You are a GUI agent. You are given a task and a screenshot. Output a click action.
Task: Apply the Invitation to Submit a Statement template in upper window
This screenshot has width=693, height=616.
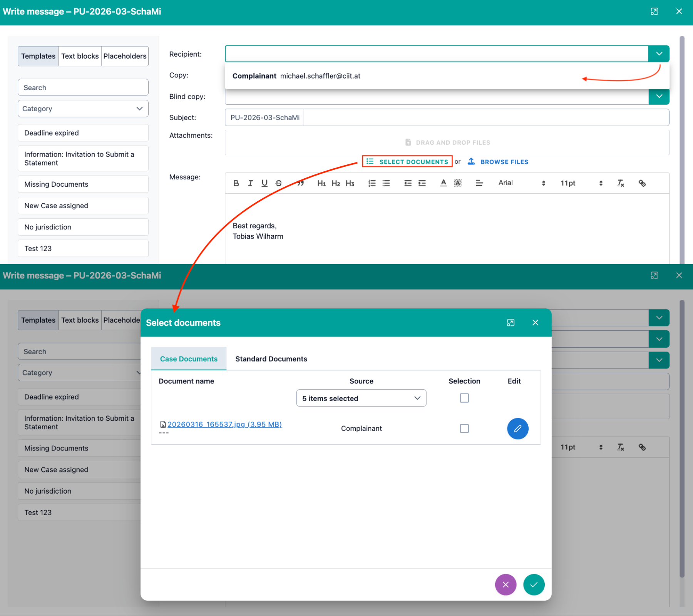pyautogui.click(x=83, y=159)
